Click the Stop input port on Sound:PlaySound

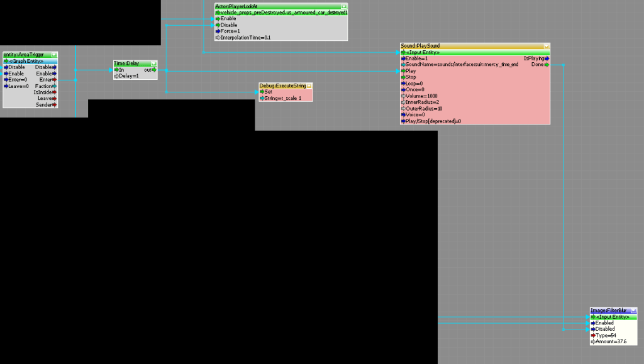[403, 77]
